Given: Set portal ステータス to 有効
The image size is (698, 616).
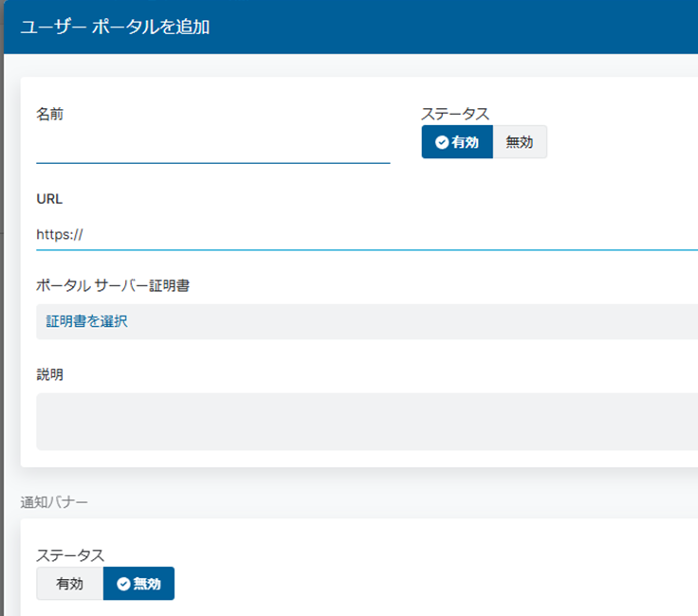Looking at the screenshot, I should click(x=457, y=142).
